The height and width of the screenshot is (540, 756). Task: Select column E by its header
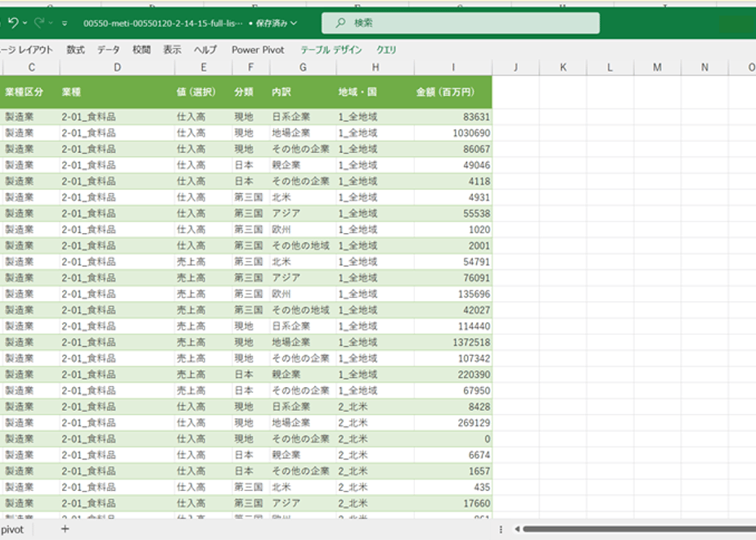click(204, 67)
